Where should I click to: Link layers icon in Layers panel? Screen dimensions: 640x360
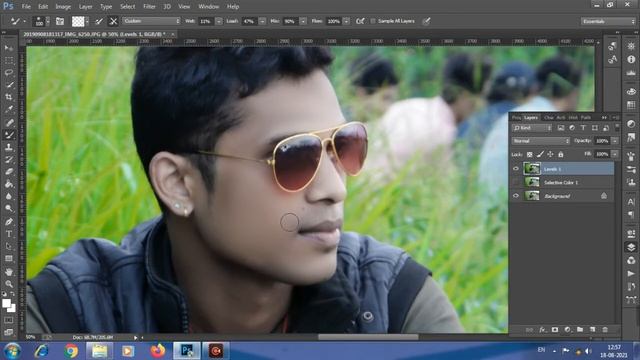529,329
